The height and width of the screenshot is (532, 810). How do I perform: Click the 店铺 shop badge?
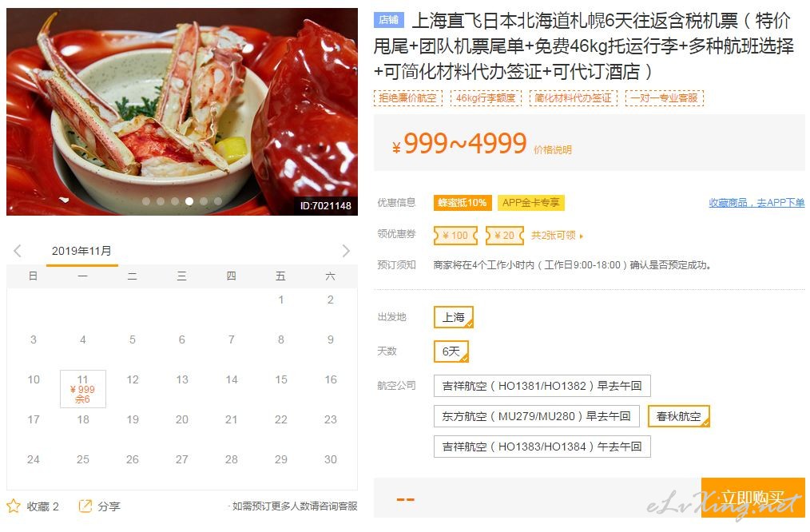(388, 20)
